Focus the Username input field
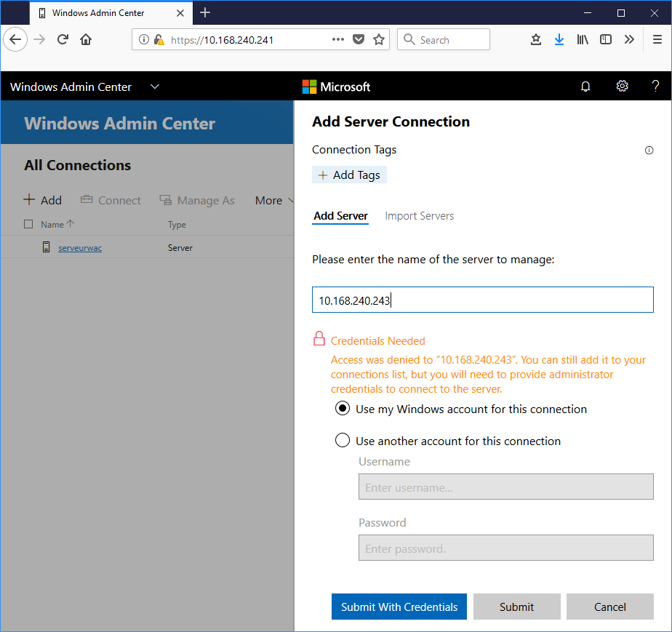This screenshot has width=672, height=632. pos(505,487)
